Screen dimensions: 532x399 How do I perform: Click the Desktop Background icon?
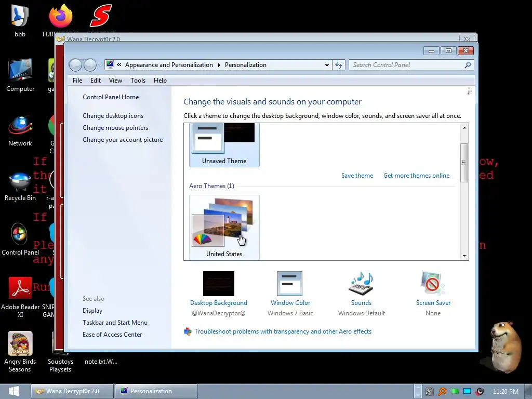(x=219, y=283)
